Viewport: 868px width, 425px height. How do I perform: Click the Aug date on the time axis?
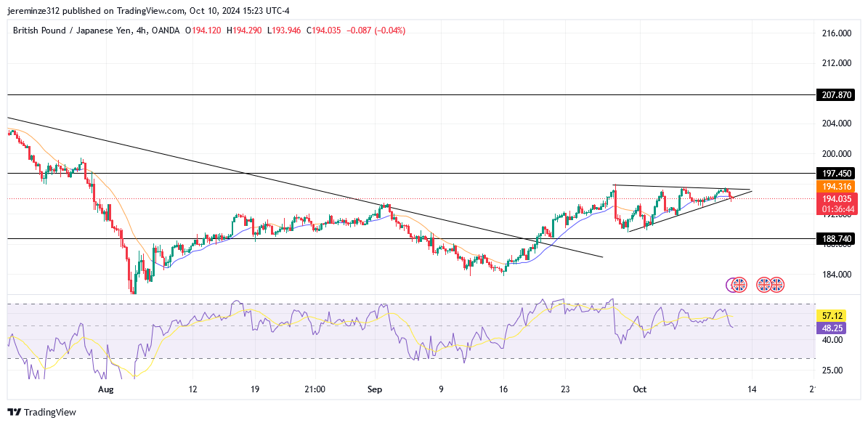click(x=106, y=389)
